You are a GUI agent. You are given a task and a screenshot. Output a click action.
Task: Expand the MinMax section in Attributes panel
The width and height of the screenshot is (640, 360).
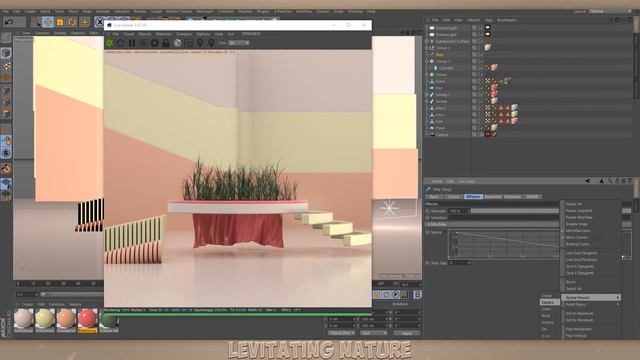point(428,224)
